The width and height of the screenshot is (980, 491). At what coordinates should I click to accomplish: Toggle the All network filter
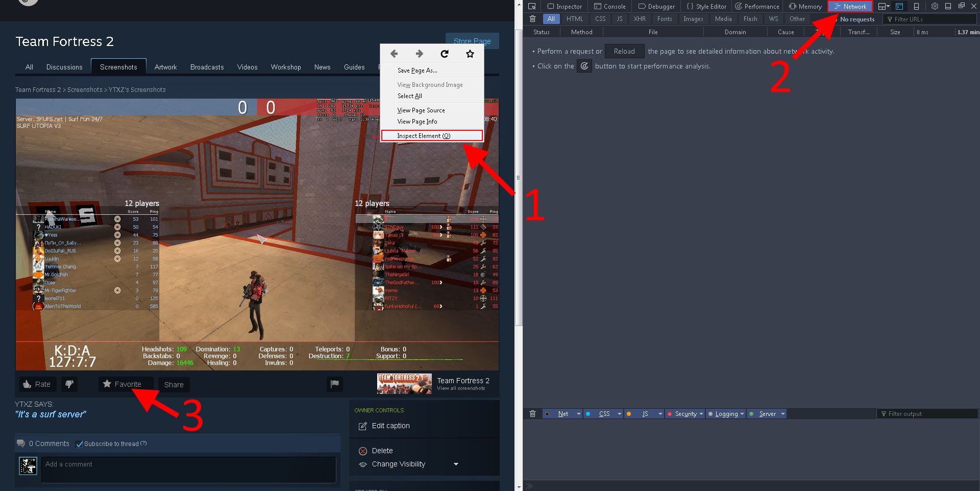point(551,19)
